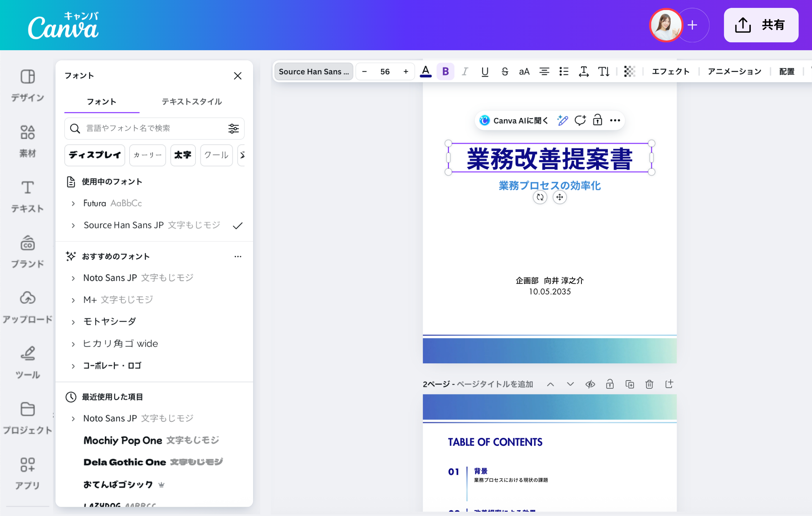Open おすすめのフォント more options menu
812x516 pixels.
tap(238, 257)
